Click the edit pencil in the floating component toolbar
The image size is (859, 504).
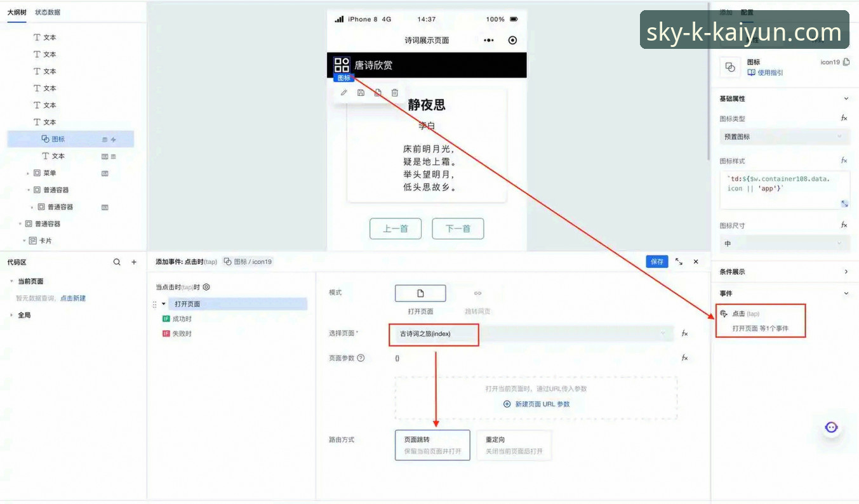pos(344,93)
